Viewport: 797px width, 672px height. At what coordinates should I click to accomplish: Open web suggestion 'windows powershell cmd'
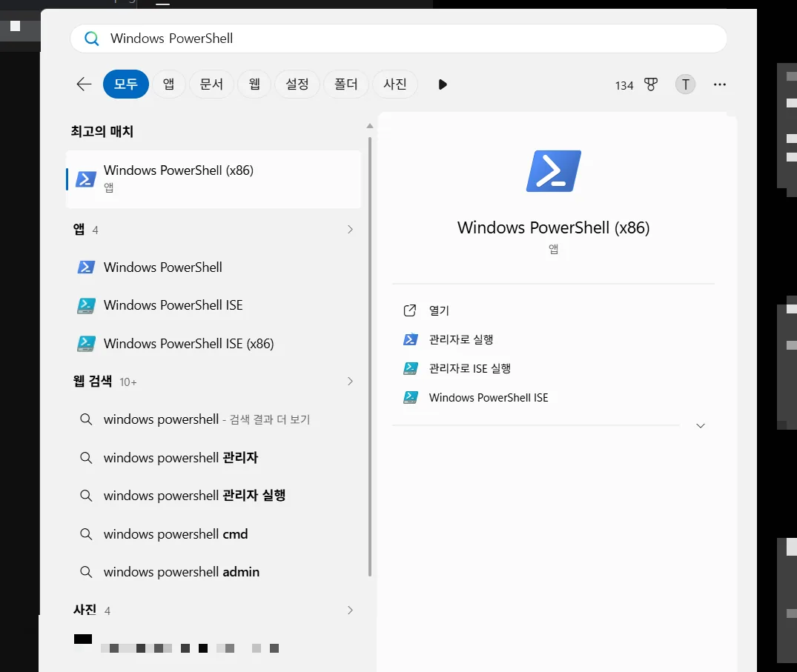point(214,534)
